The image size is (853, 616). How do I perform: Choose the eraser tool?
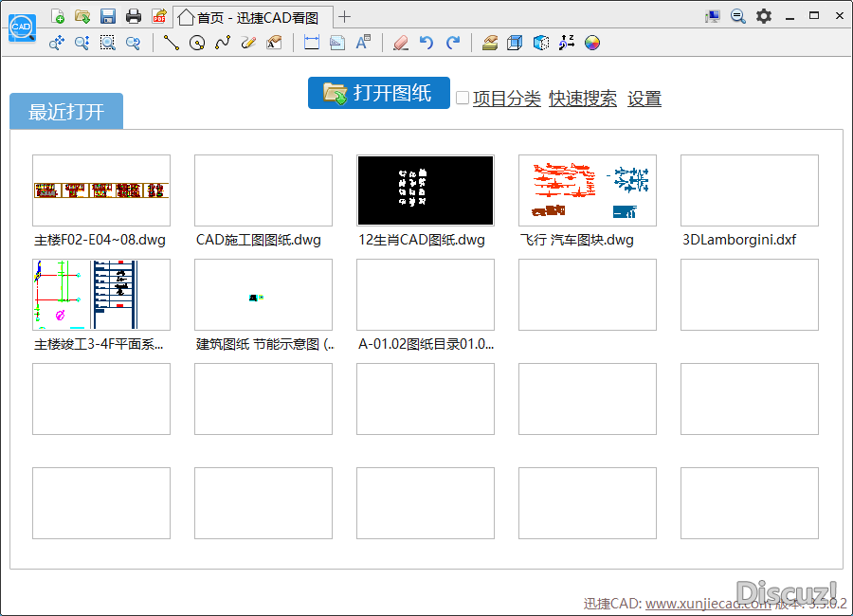click(400, 43)
